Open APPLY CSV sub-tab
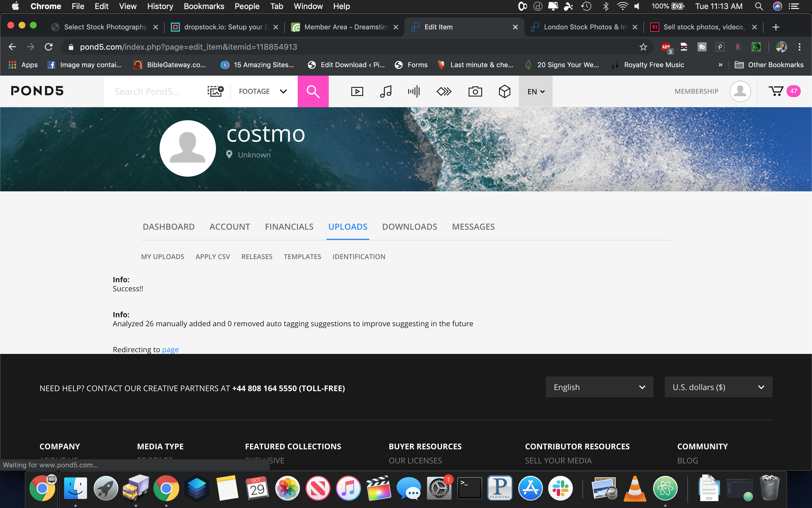The image size is (812, 508). point(213,257)
